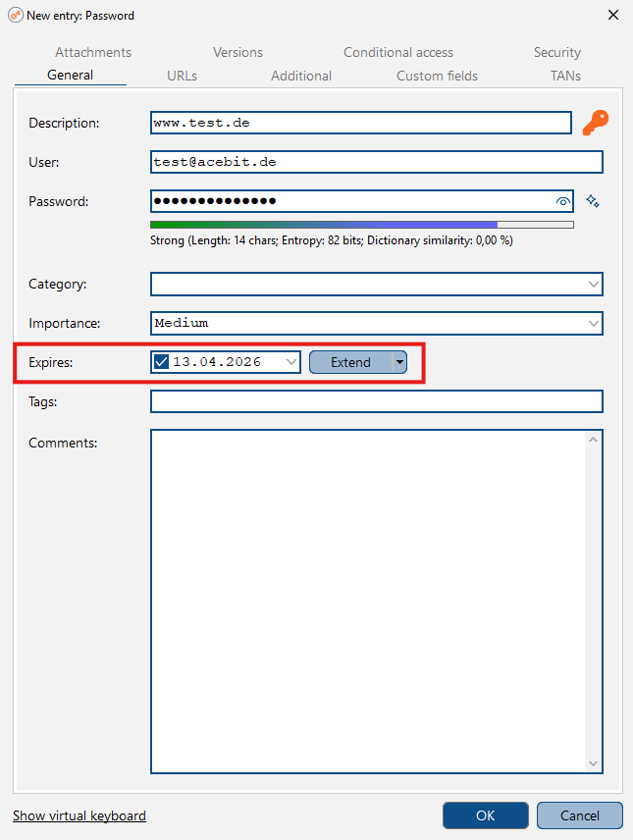This screenshot has height=840, width=633.
Task: Click the password strength summary text
Action: (x=332, y=240)
